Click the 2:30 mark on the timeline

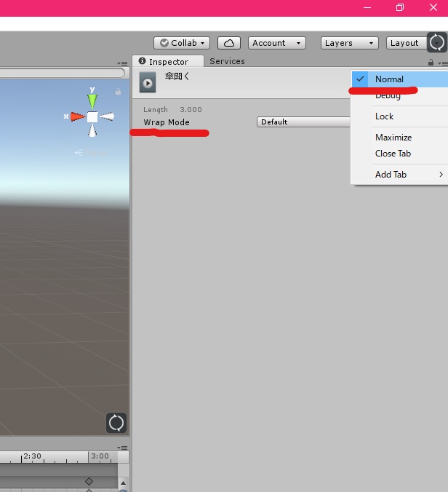[32, 456]
